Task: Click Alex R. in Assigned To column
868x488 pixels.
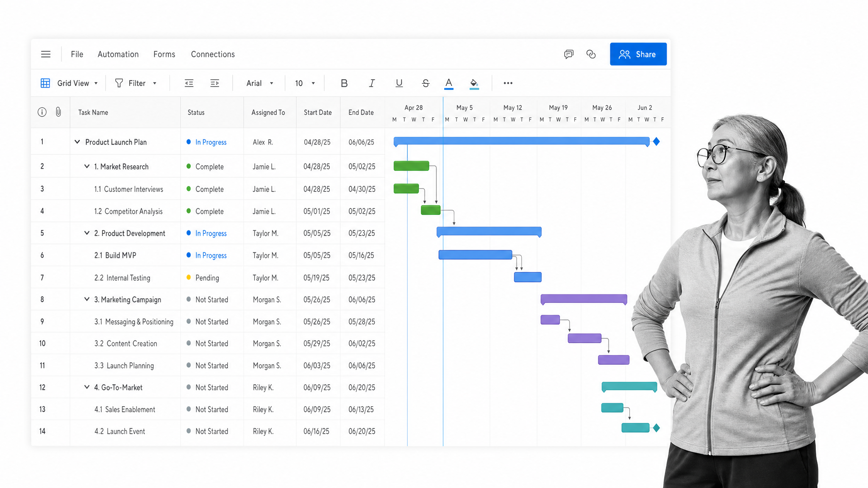Action: point(263,142)
